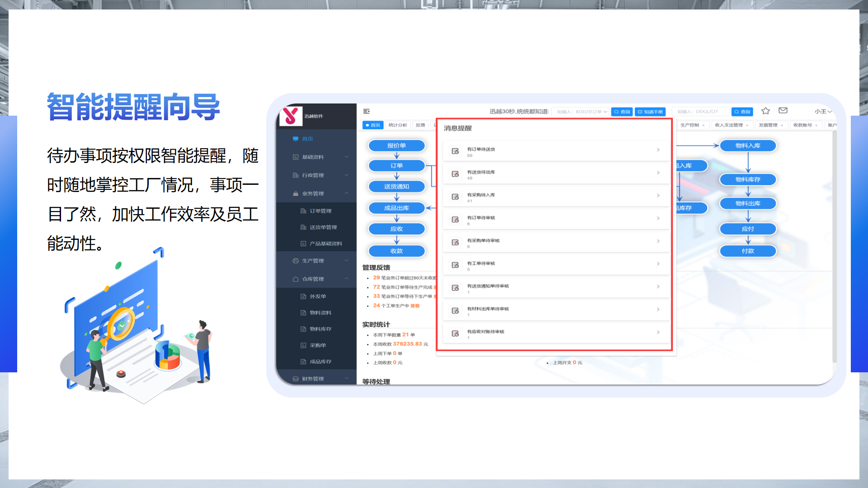This screenshot has width=868, height=488.
Task: Click the 查询 button next to 知道手册
Action: [622, 112]
